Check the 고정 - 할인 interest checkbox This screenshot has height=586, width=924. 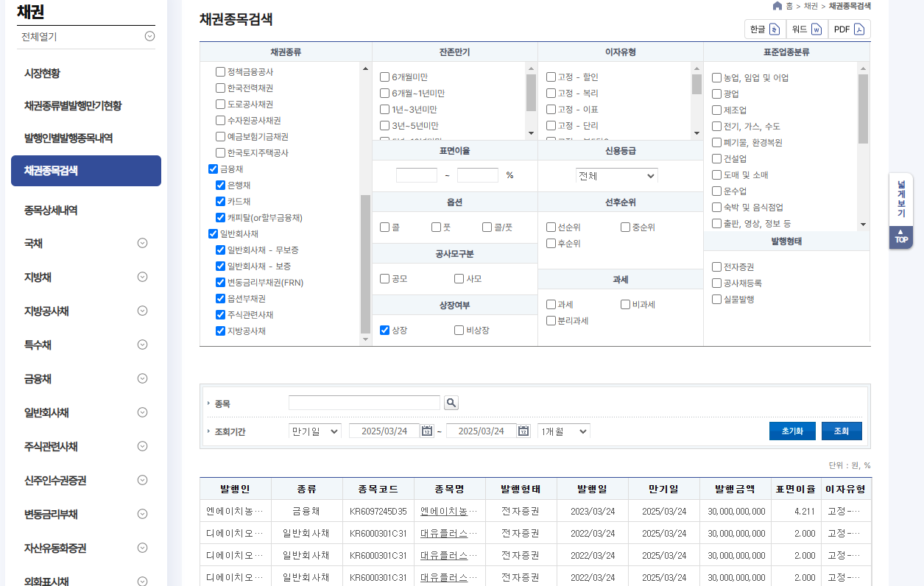551,77
